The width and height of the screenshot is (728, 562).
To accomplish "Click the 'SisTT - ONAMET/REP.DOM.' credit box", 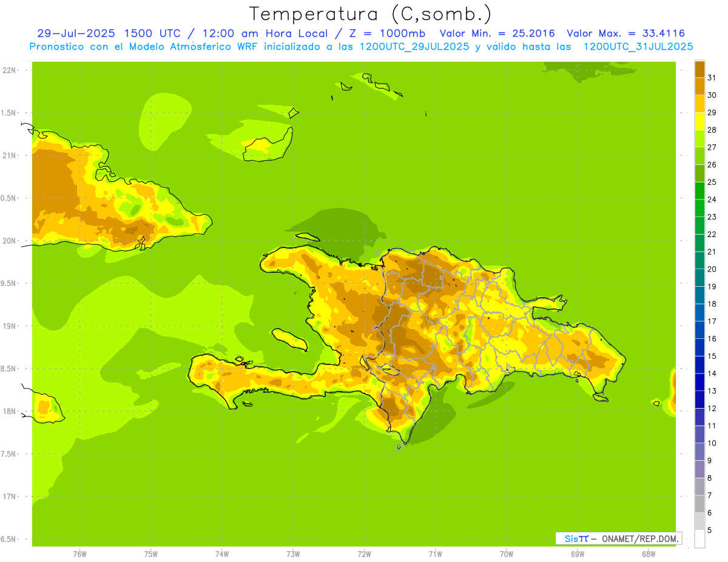I will pos(619,538).
